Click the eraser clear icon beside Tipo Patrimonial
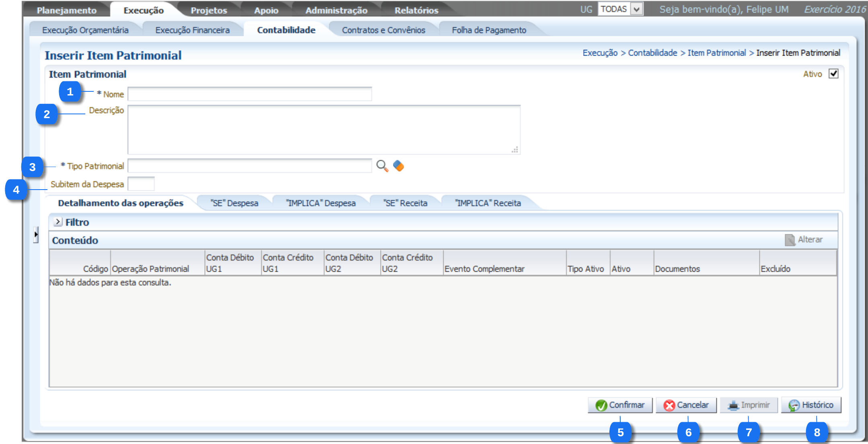 (x=399, y=166)
